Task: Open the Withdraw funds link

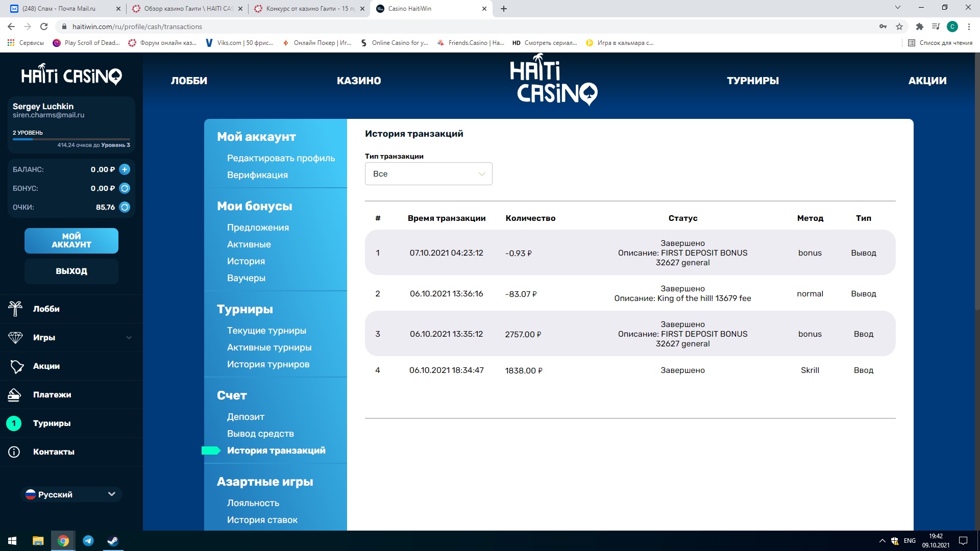Action: point(260,434)
